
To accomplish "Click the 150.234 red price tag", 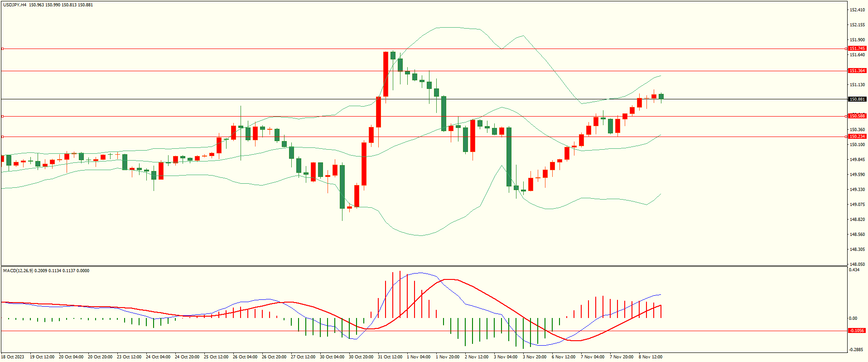I will click(x=857, y=137).
